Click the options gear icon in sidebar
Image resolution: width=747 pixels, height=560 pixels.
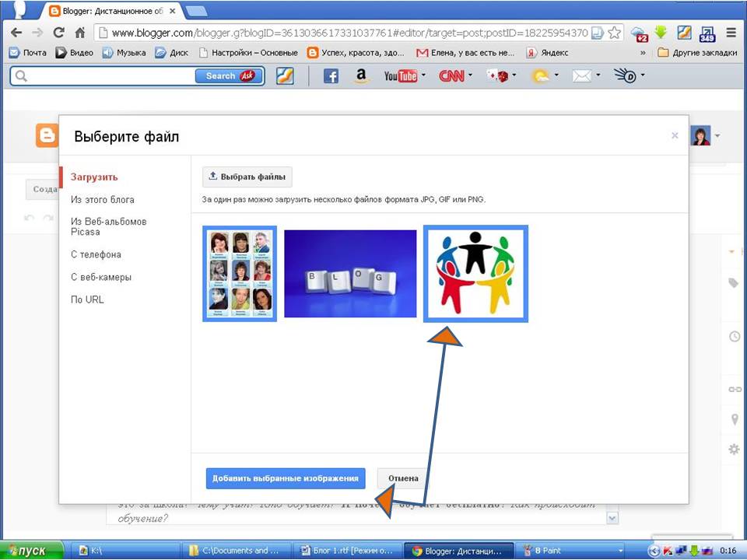(734, 449)
